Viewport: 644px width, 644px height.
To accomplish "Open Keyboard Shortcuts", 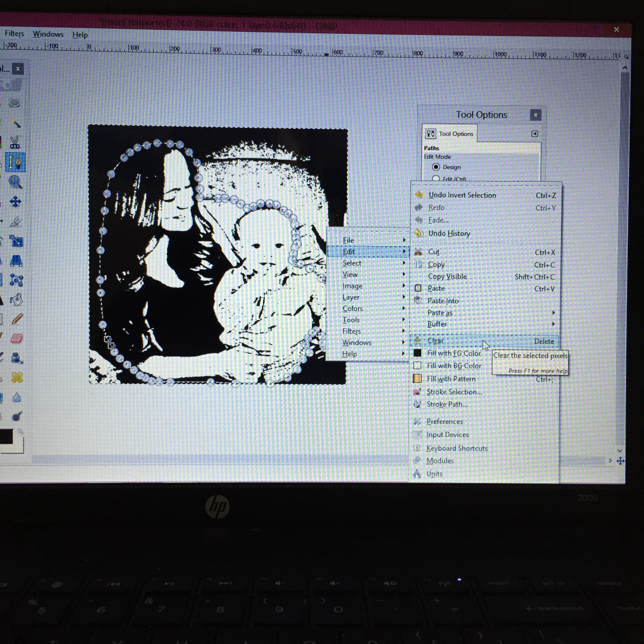I will pyautogui.click(x=484, y=448).
